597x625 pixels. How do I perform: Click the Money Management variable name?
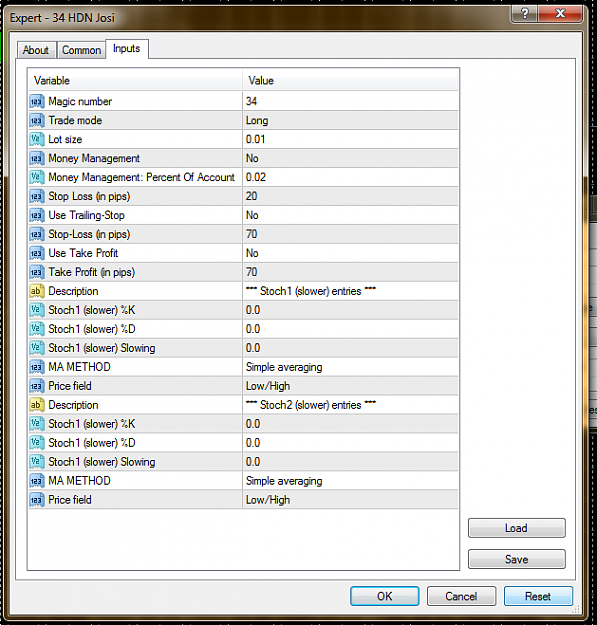(94, 159)
